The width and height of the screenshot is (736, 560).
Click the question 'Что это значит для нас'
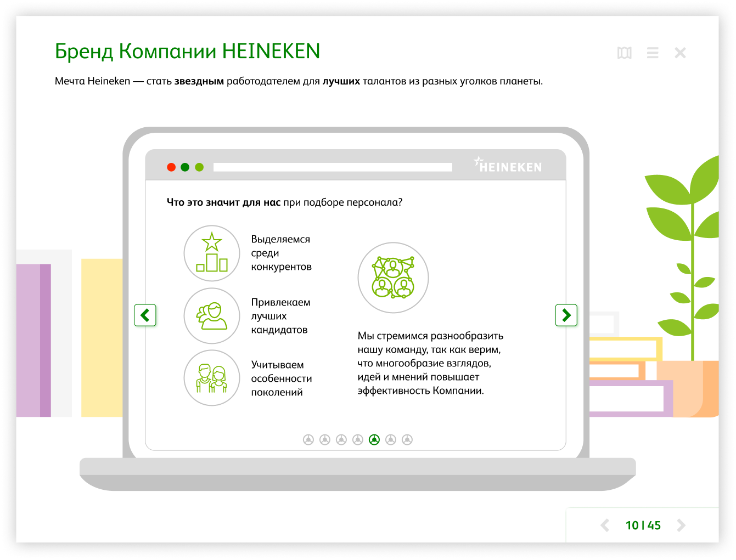click(x=223, y=202)
